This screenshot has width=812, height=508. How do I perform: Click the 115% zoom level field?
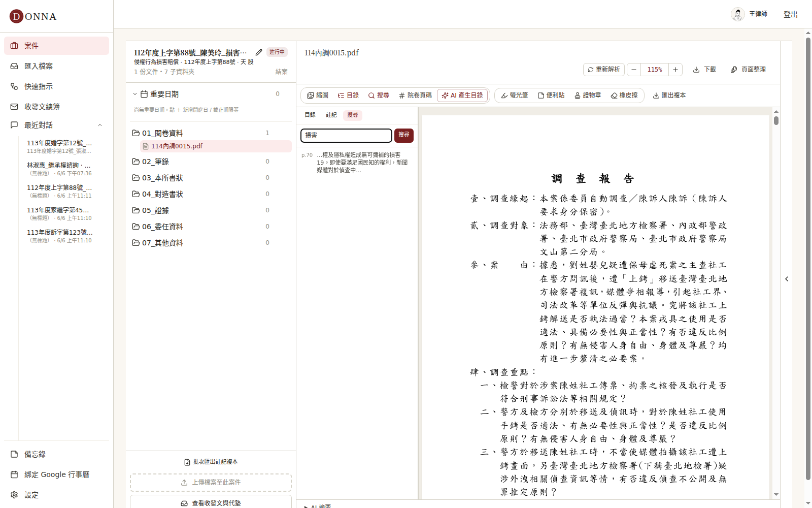click(655, 70)
